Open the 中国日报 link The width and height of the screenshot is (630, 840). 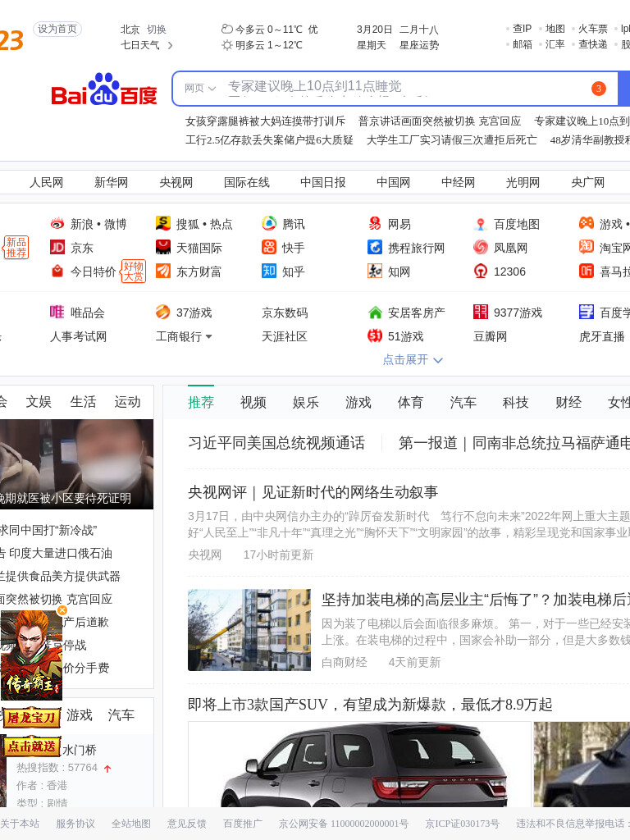pyautogui.click(x=323, y=183)
